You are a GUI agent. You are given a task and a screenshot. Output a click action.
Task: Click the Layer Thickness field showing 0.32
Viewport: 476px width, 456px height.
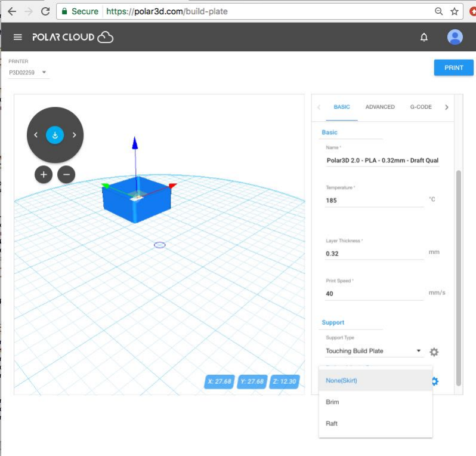374,254
